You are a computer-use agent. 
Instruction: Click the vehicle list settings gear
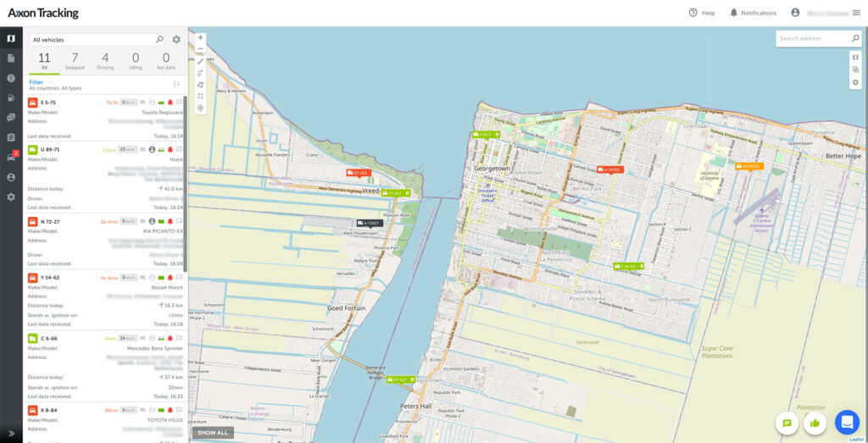point(176,39)
